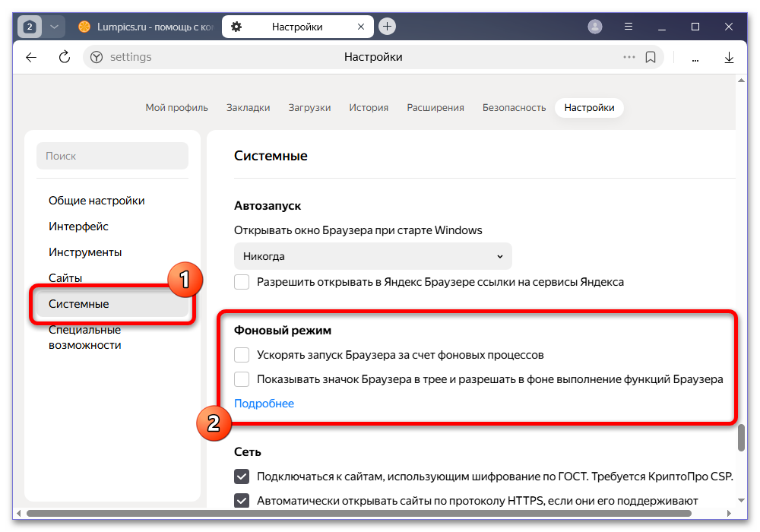
Task: Close the Настройки browser tab
Action: pos(360,27)
